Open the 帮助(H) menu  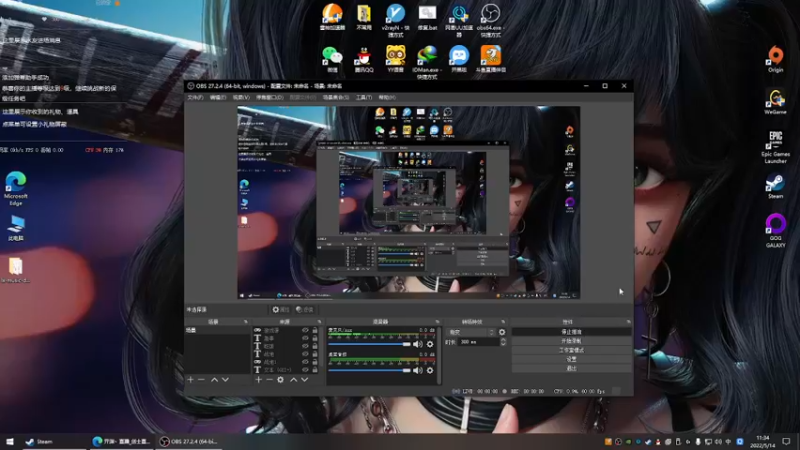pos(387,97)
